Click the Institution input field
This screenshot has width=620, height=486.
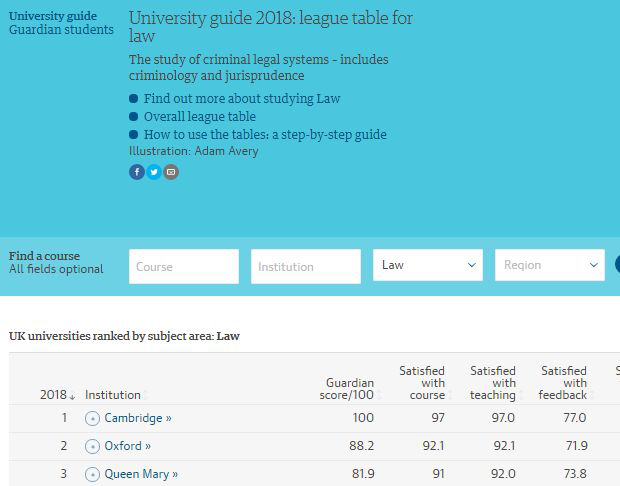tap(305, 267)
